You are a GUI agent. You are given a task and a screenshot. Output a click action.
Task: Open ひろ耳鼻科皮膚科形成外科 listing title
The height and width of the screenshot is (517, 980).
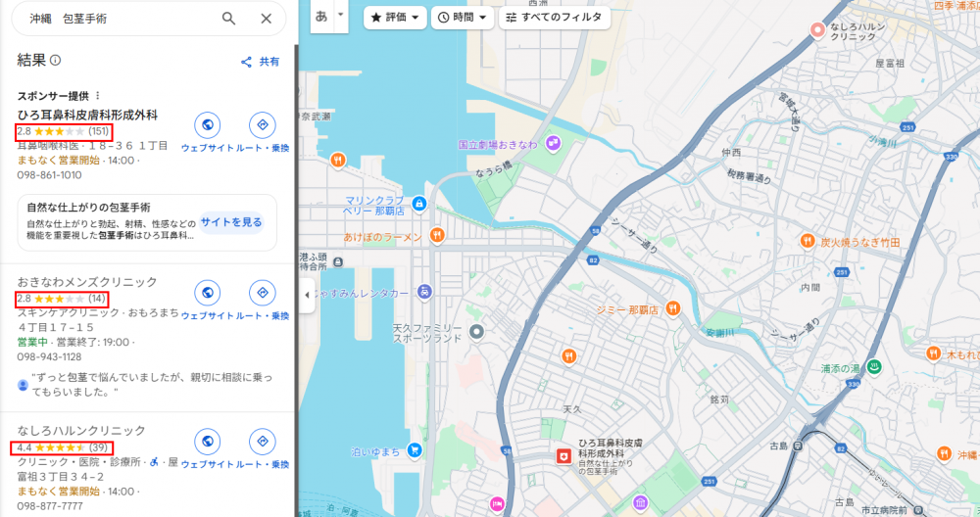pos(87,115)
